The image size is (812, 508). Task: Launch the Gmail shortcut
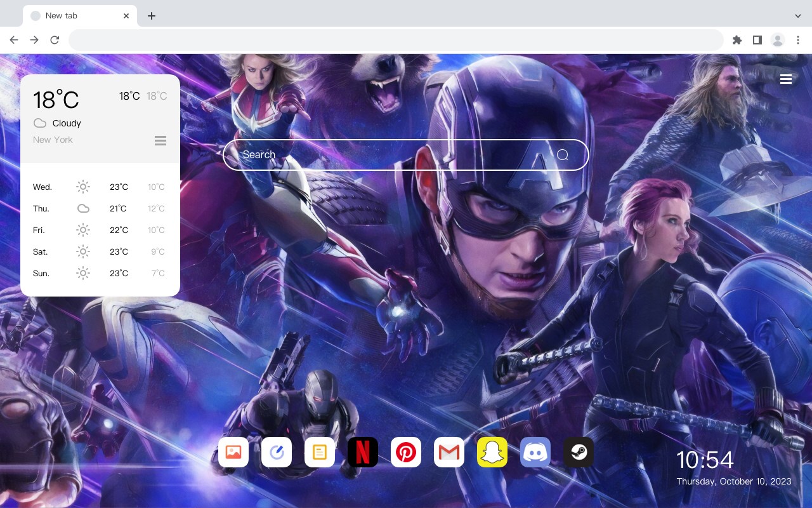pyautogui.click(x=449, y=452)
